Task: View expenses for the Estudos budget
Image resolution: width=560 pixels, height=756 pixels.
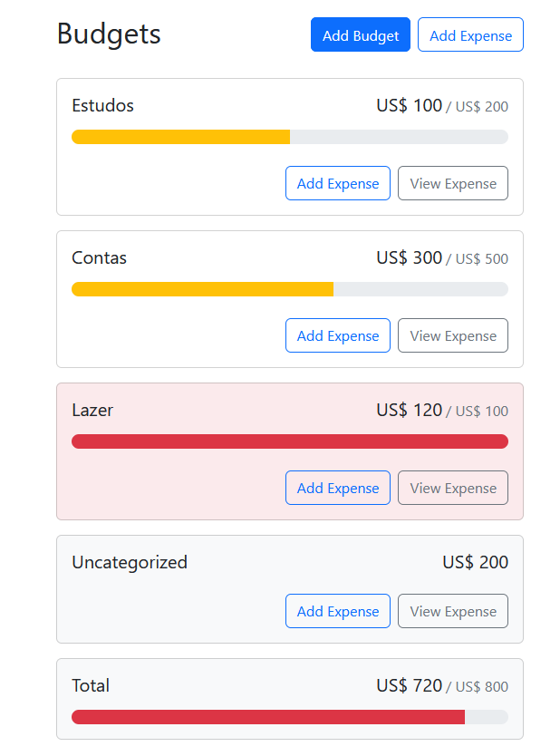Action: click(x=452, y=183)
